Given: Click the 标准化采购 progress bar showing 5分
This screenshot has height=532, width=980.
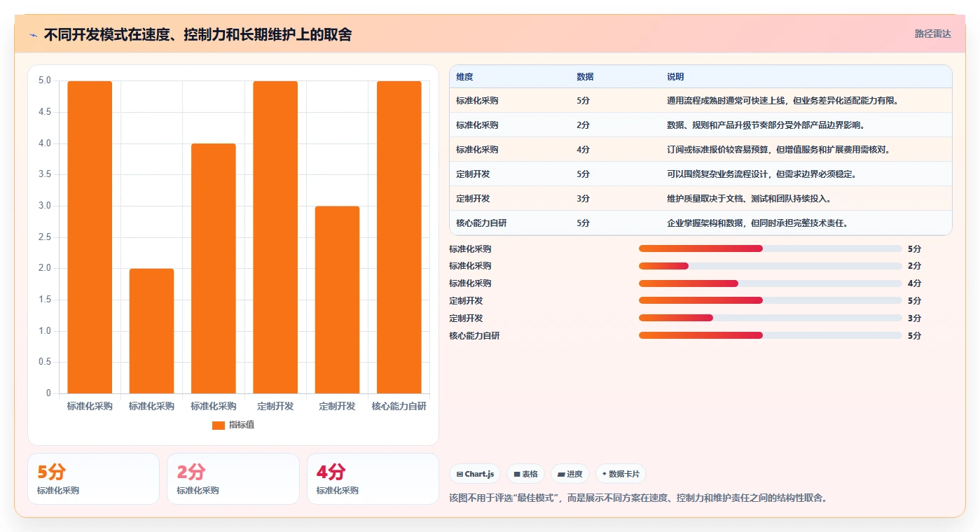Looking at the screenshot, I should click(770, 248).
